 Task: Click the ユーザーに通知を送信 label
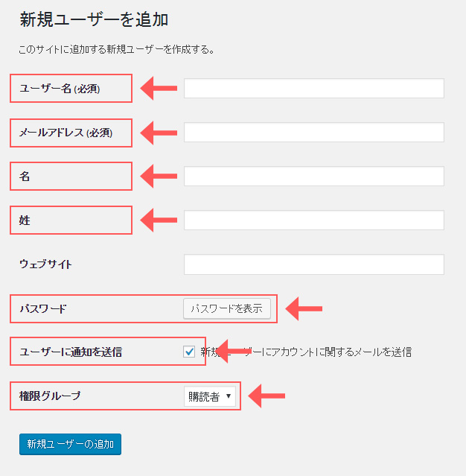(71, 352)
